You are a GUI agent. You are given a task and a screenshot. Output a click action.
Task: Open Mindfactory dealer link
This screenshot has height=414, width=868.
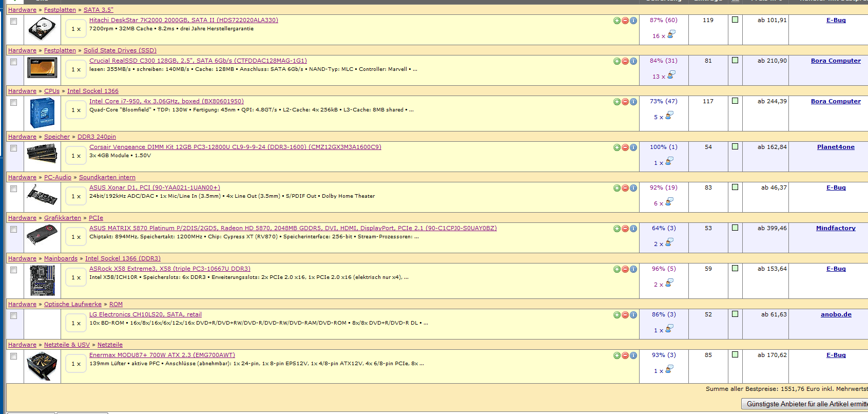pyautogui.click(x=836, y=228)
